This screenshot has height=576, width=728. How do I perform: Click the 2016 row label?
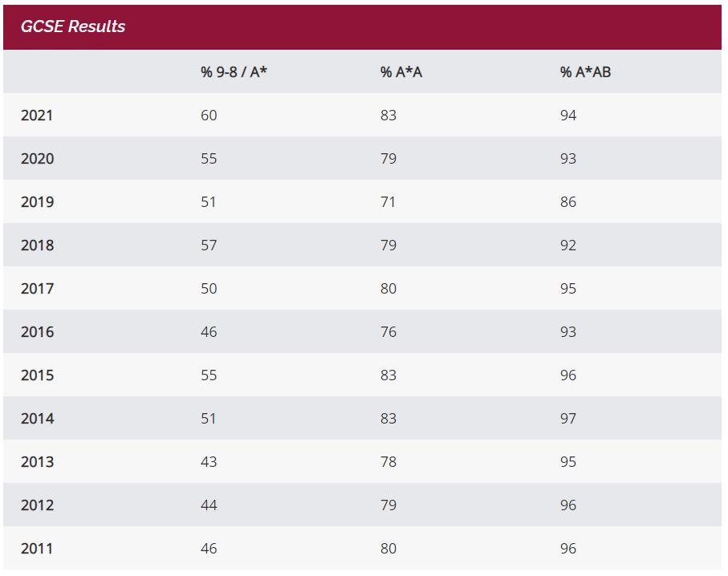tap(37, 332)
